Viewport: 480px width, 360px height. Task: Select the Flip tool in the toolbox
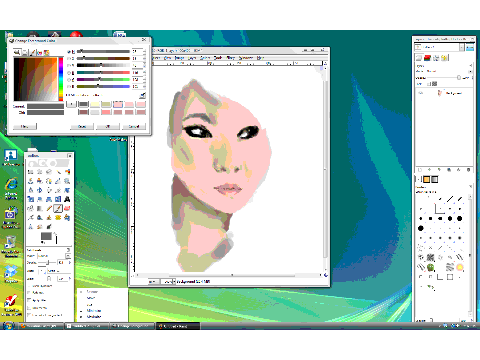(x=58, y=199)
